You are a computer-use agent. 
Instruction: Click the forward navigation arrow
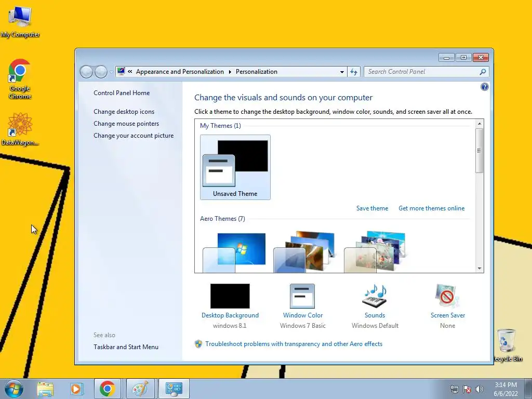tap(101, 72)
